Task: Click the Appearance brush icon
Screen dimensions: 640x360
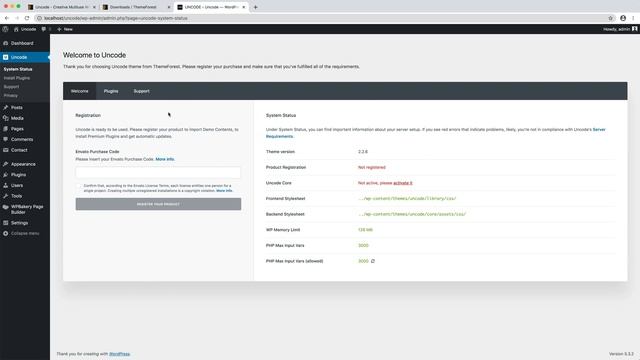Action: (x=6, y=164)
